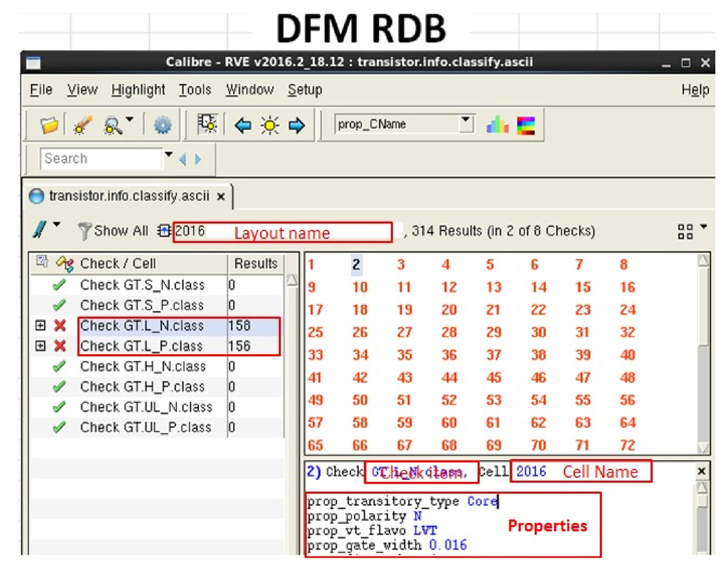Click the check type icon in header
The width and height of the screenshot is (728, 566).
tap(65, 264)
